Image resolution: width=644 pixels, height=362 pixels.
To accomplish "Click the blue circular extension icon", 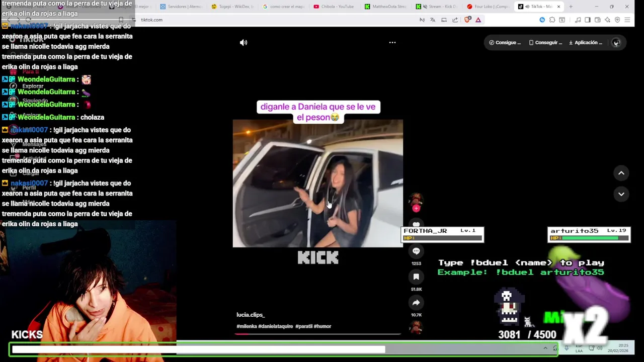I will pyautogui.click(x=542, y=20).
